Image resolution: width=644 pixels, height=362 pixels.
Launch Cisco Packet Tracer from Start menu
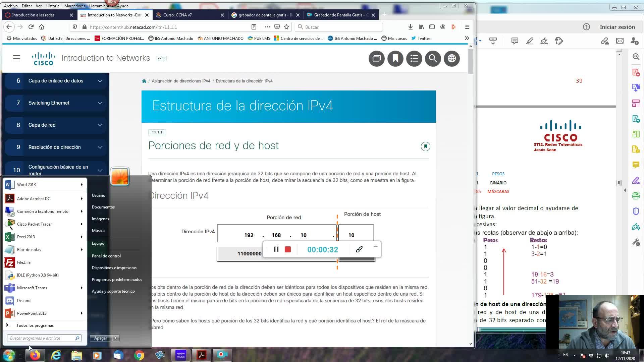34,224
